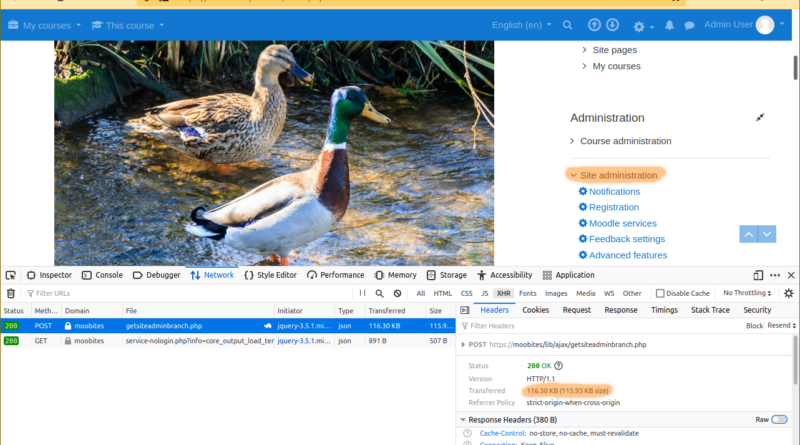
Task: Enable the Disable Cache checkbox
Action: pos(660,293)
